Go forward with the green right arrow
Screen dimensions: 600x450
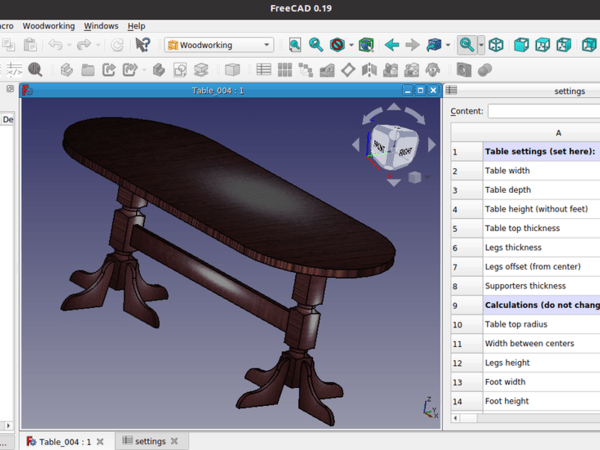(412, 45)
